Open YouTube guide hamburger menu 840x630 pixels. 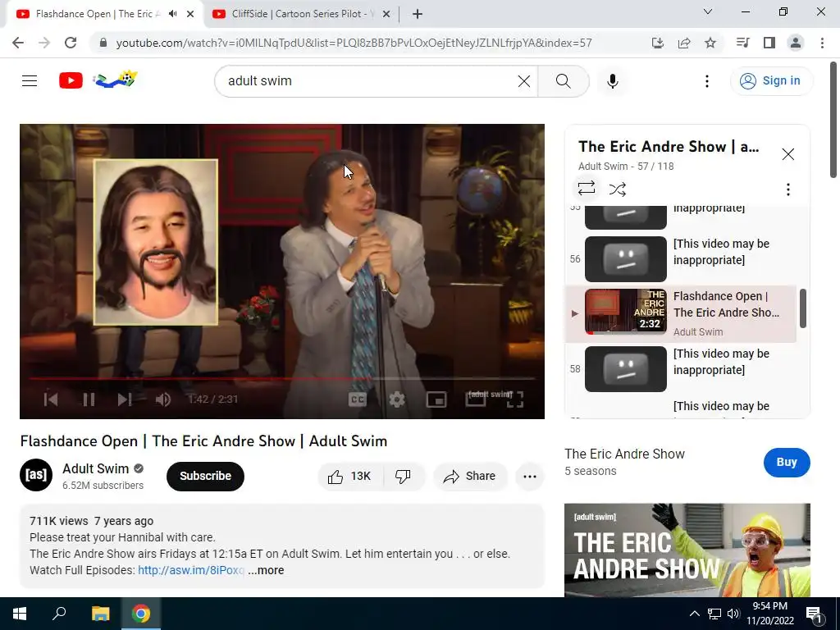[x=30, y=81]
